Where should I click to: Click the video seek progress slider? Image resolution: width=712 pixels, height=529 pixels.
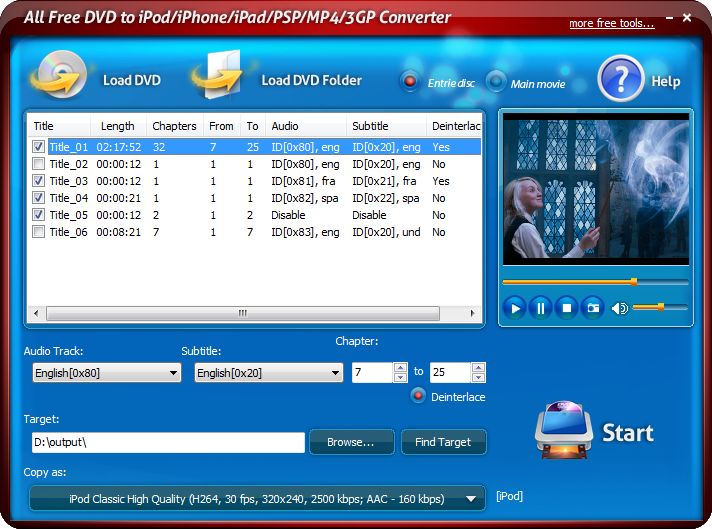[595, 282]
